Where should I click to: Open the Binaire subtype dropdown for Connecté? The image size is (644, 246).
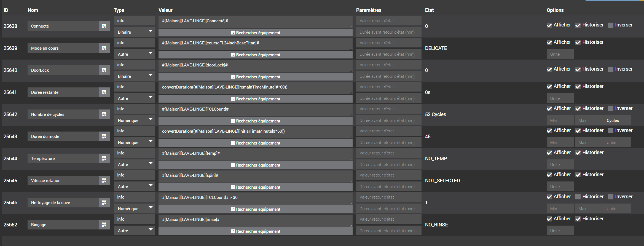click(x=134, y=32)
